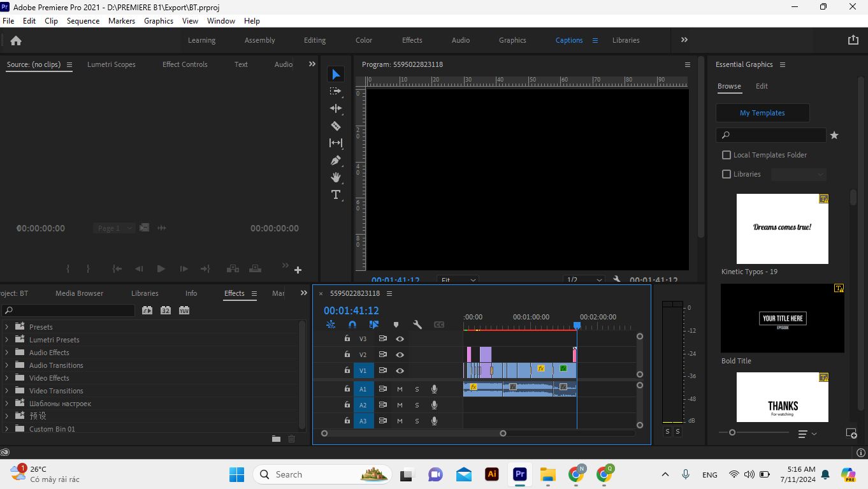Select the Razor tool
Viewport: 868px width, 489px height.
tap(336, 126)
